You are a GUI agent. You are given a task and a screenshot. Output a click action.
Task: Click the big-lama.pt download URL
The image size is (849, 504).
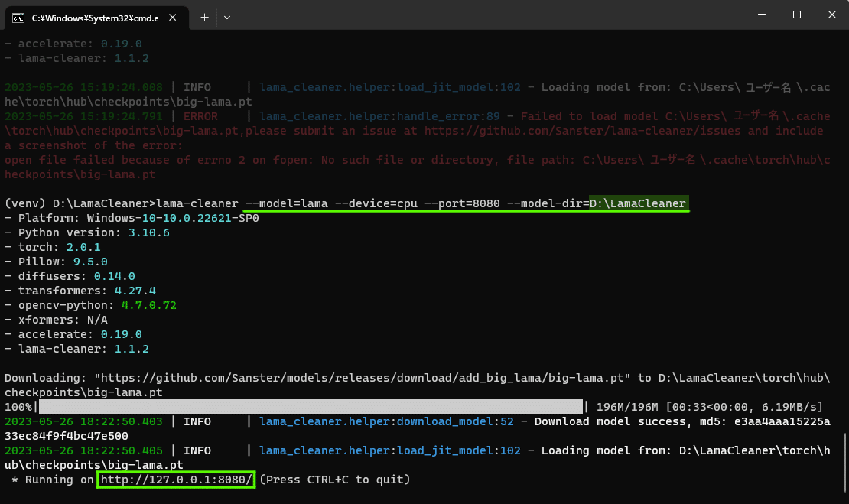tap(362, 378)
